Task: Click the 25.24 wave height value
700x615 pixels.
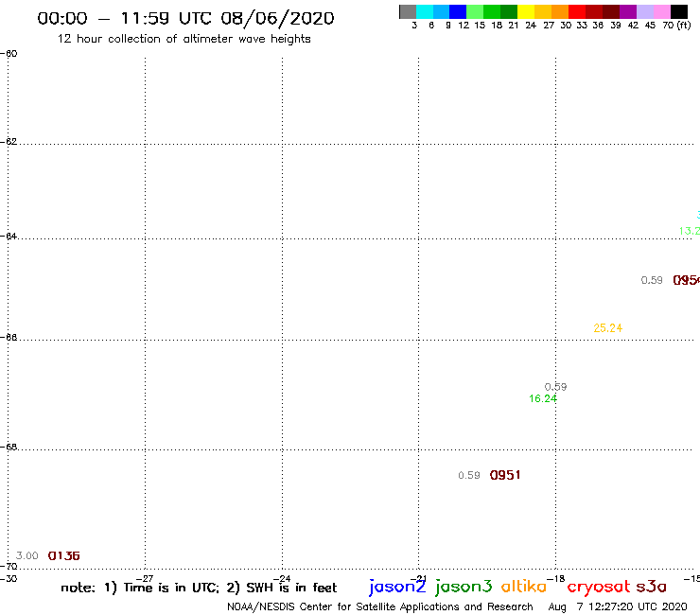Action: (607, 327)
